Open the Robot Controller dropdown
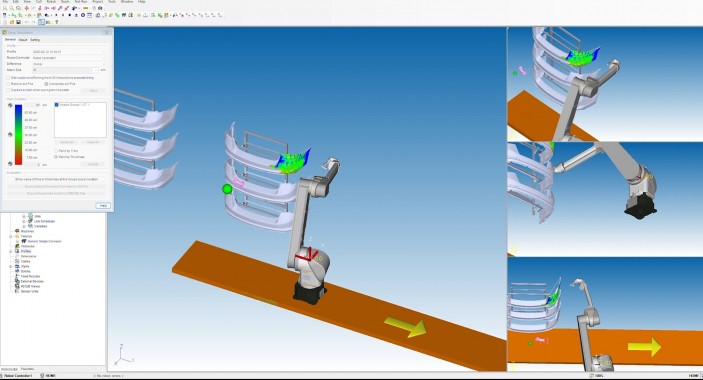 (69, 58)
